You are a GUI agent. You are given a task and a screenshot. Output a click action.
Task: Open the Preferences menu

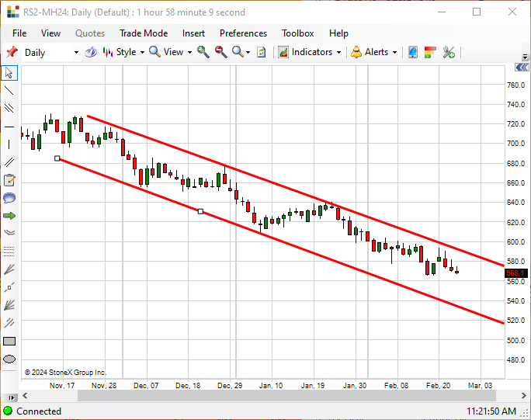click(x=243, y=33)
